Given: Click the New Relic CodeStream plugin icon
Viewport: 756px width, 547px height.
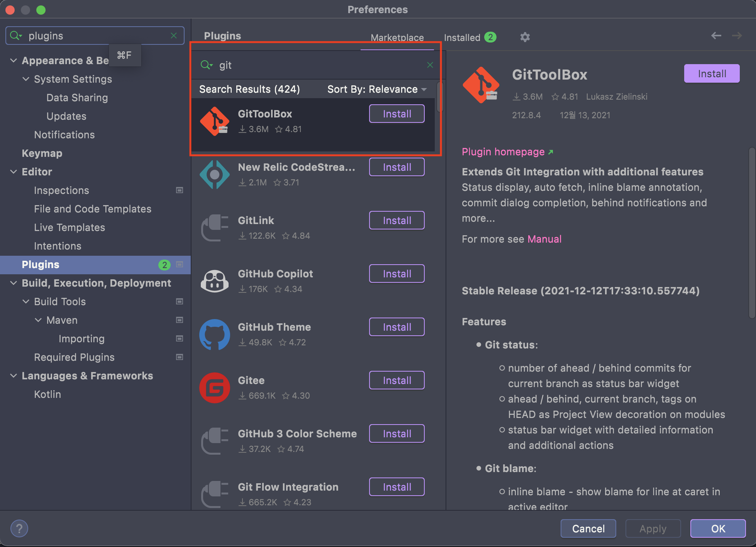Looking at the screenshot, I should click(215, 175).
